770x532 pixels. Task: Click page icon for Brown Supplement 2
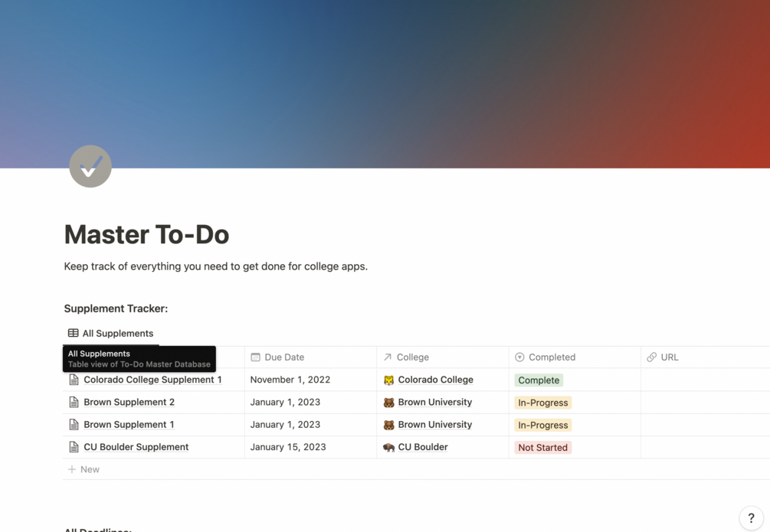[x=74, y=402]
